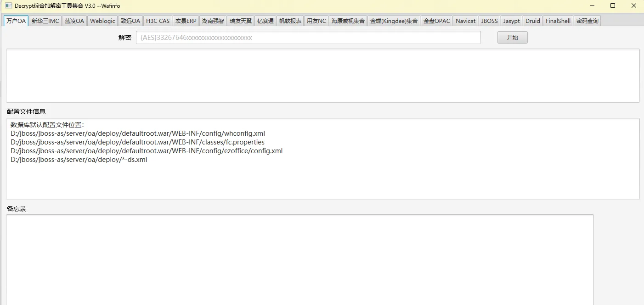644x305 pixels.
Task: Switch to the FinalShell tab
Action: [x=558, y=21]
